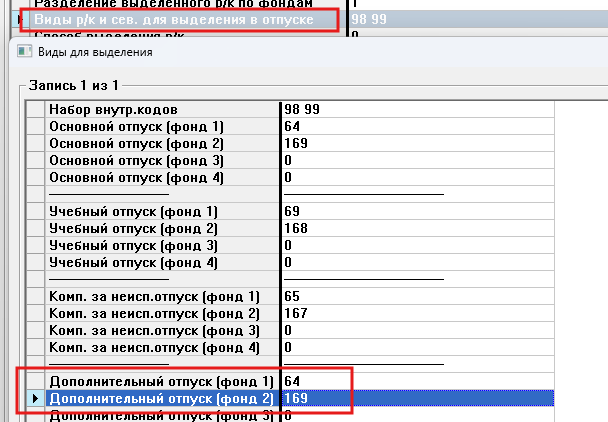
Task: Select 'Основной отпуск (фонд 4)' label
Action: point(136,178)
